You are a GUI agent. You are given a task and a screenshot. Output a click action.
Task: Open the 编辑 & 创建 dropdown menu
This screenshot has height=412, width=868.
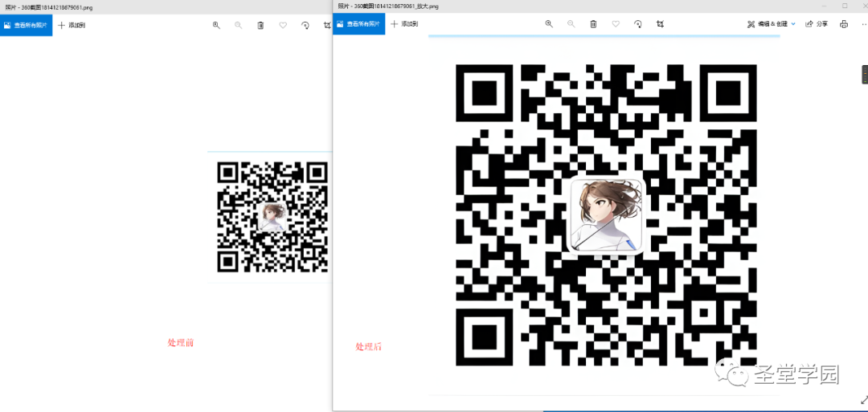tap(771, 24)
